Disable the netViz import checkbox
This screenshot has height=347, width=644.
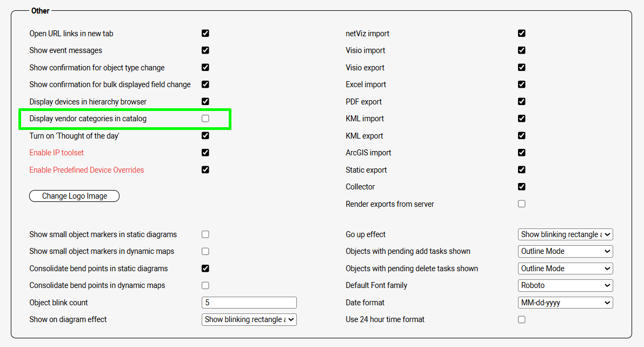pyautogui.click(x=522, y=33)
